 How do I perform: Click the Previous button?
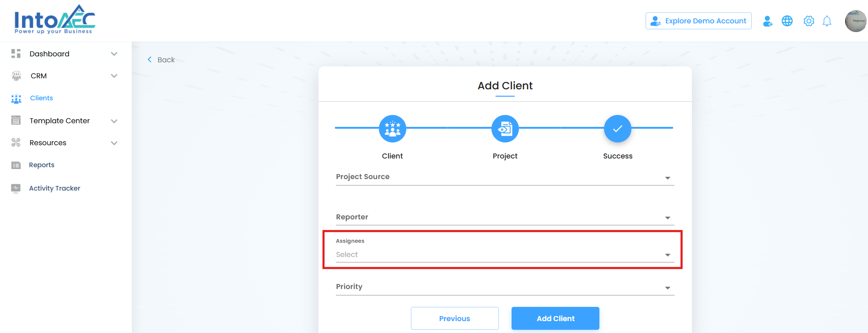tap(454, 318)
